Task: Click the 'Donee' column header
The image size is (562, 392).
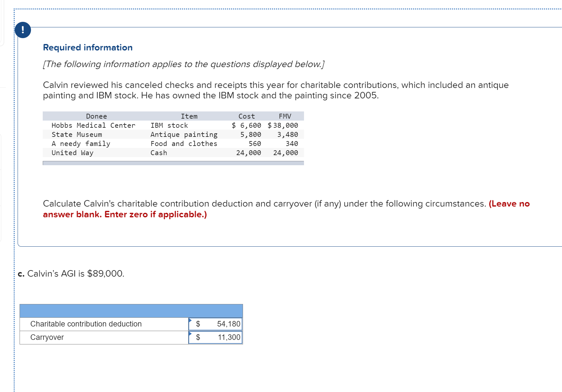Action: (x=97, y=116)
